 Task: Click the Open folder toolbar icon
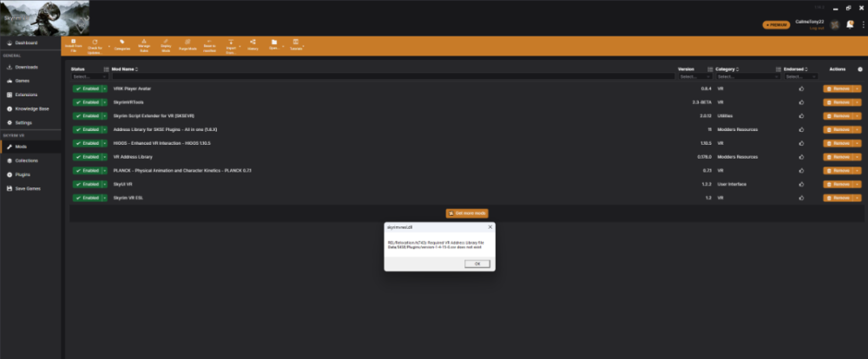273,46
